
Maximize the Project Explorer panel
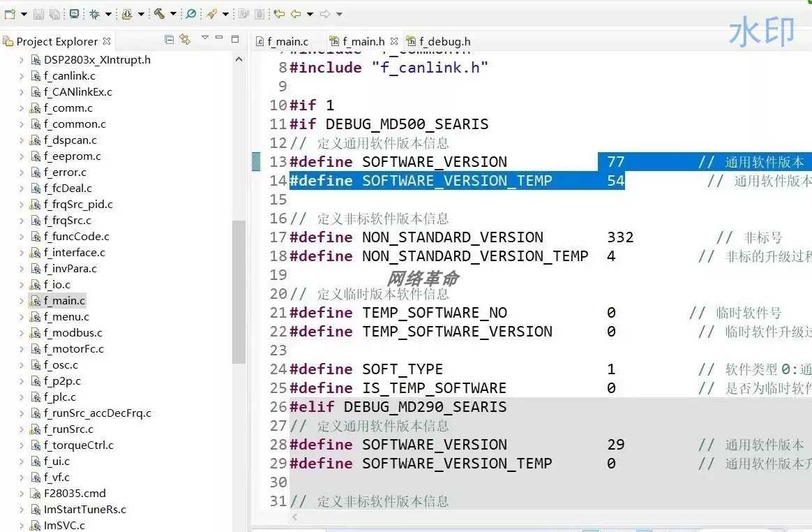coord(235,39)
